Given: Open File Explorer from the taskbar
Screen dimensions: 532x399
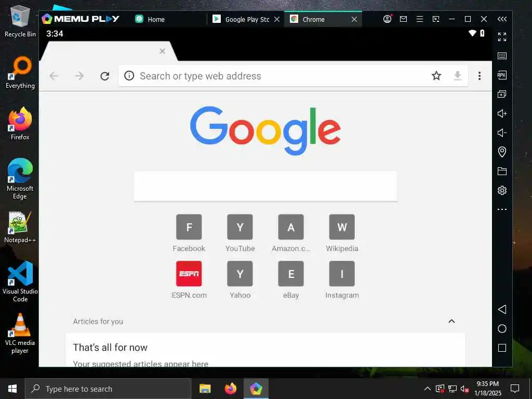Looking at the screenshot, I should tap(205, 389).
